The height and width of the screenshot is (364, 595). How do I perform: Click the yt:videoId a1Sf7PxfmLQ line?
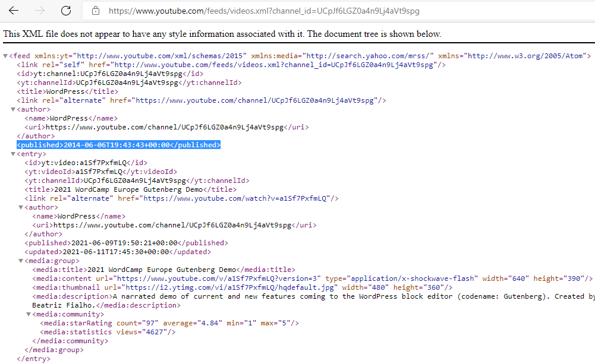click(101, 172)
